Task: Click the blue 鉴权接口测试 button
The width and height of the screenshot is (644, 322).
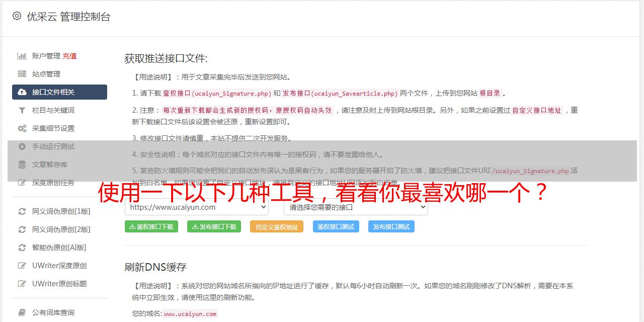Action: (336, 226)
